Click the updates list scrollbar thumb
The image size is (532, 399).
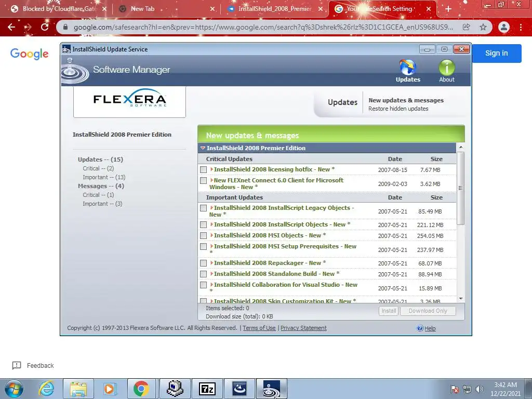pyautogui.click(x=460, y=188)
